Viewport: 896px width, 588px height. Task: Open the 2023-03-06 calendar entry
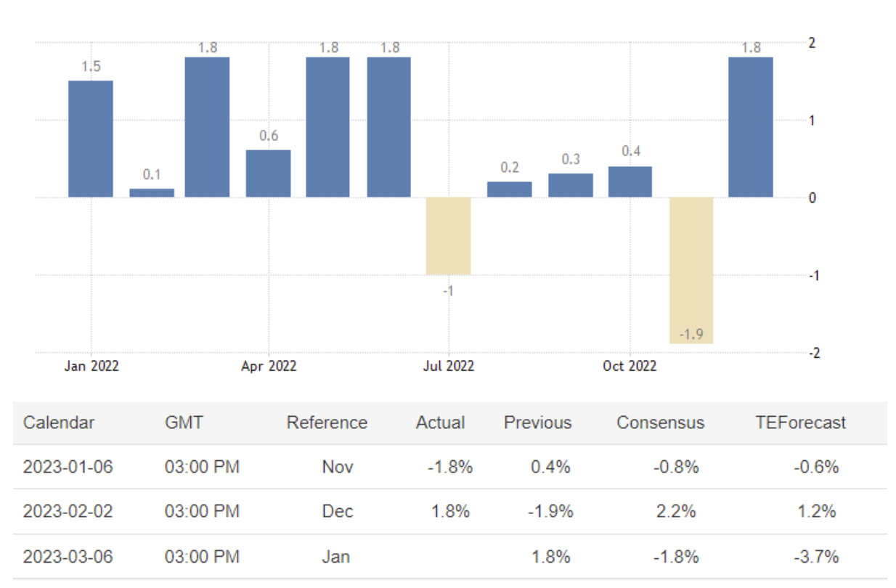(x=68, y=557)
